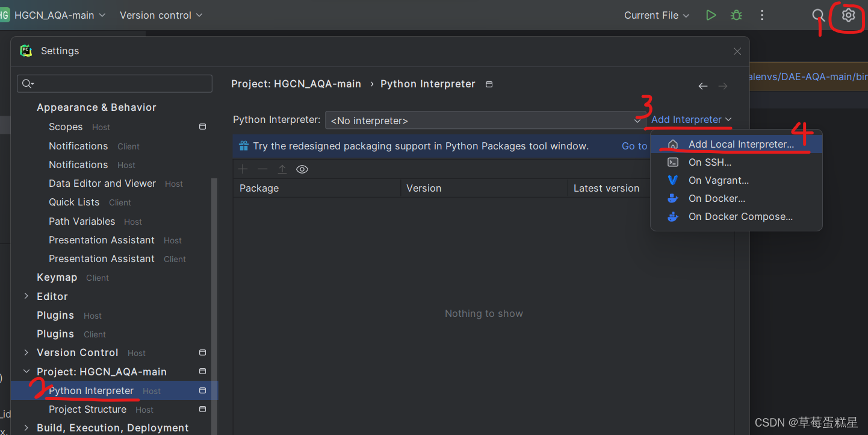Collapse the Project: HGCN_AQA-main node
Image resolution: width=868 pixels, height=435 pixels.
(26, 371)
